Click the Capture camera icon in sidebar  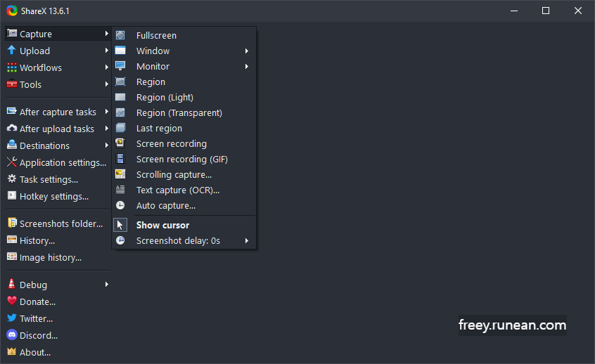click(12, 33)
